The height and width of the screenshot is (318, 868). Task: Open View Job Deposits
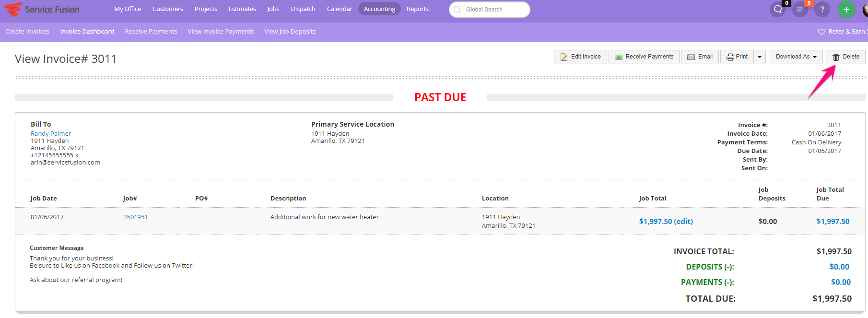(x=290, y=31)
